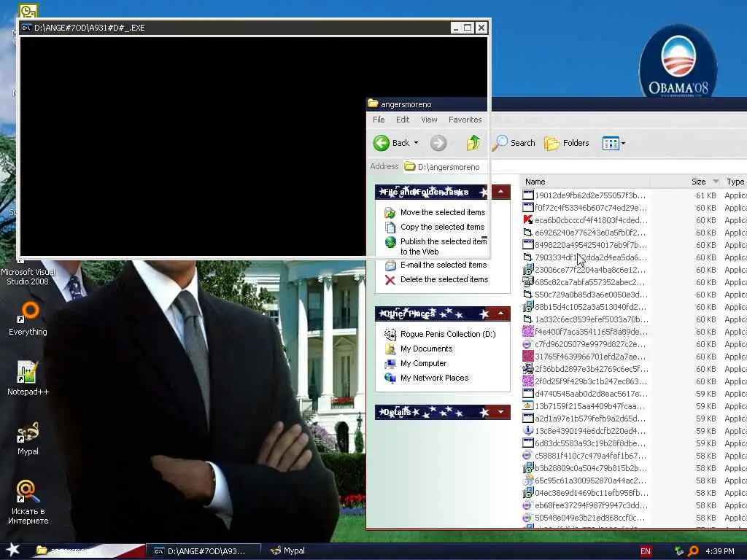
Task: Click the icon of file b3b28809c0a504c79b815b2b...
Action: coord(528,467)
